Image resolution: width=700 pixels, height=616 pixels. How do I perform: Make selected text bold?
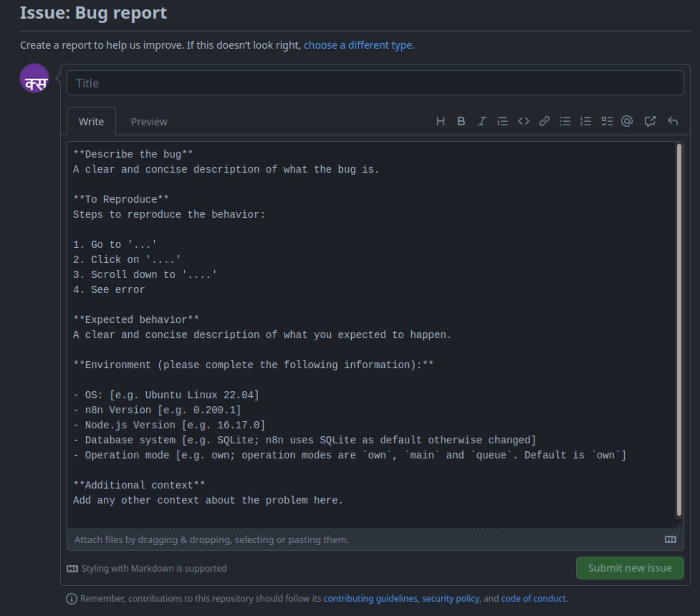461,121
